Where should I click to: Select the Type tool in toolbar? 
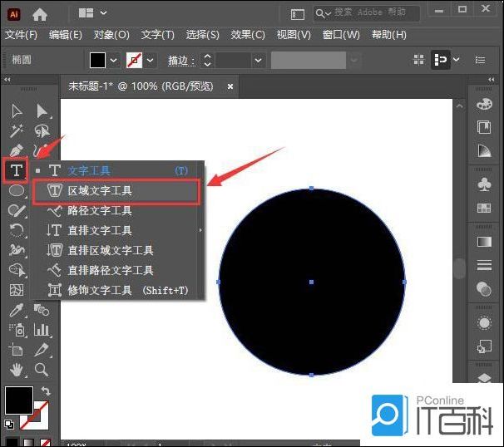point(17,169)
